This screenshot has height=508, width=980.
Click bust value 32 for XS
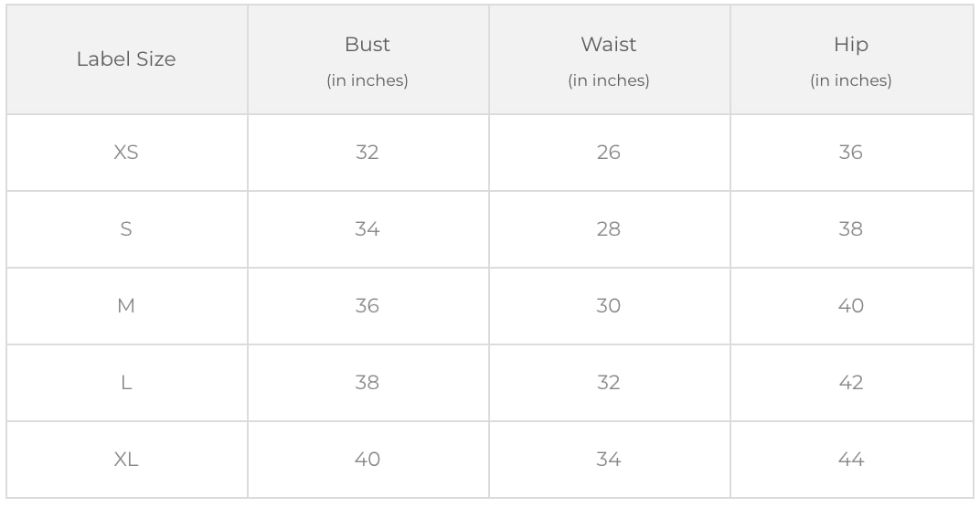(367, 153)
